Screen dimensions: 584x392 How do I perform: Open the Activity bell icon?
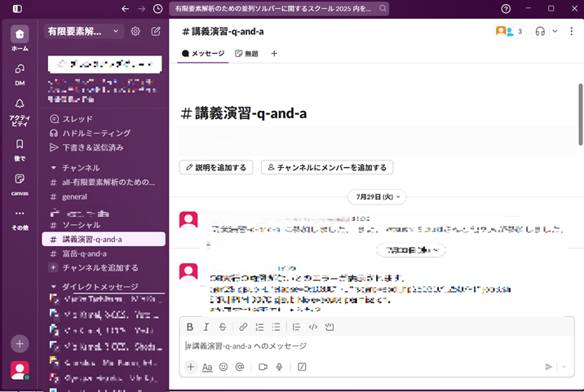click(x=20, y=109)
